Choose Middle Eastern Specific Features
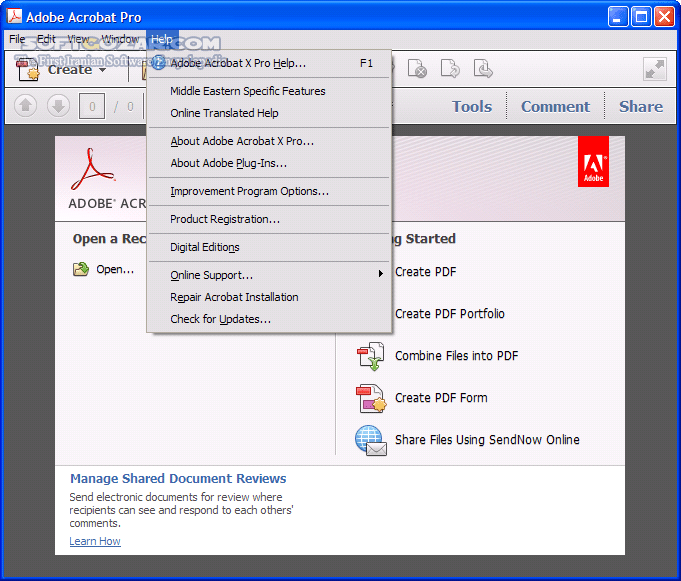This screenshot has height=581, width=681. coord(269,91)
